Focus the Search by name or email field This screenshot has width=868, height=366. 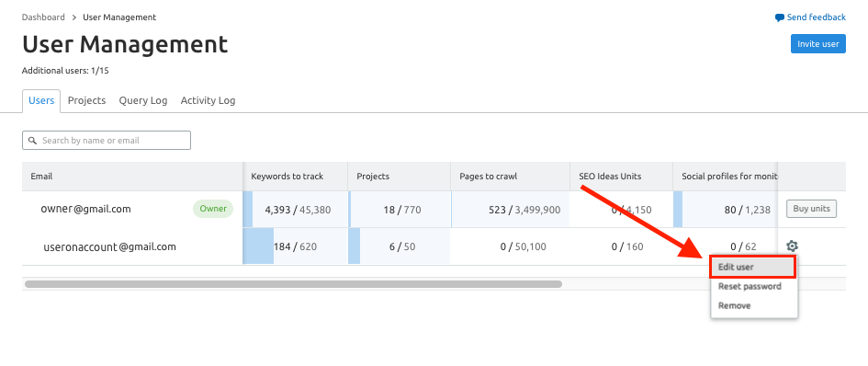[107, 141]
